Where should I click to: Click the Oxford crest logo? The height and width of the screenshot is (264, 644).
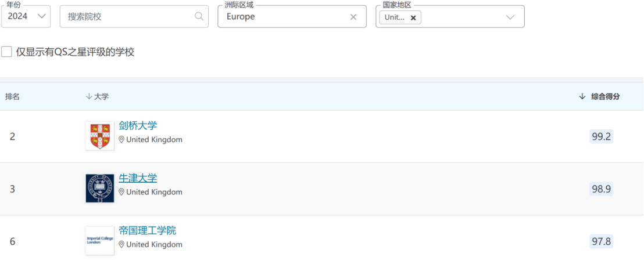point(100,188)
